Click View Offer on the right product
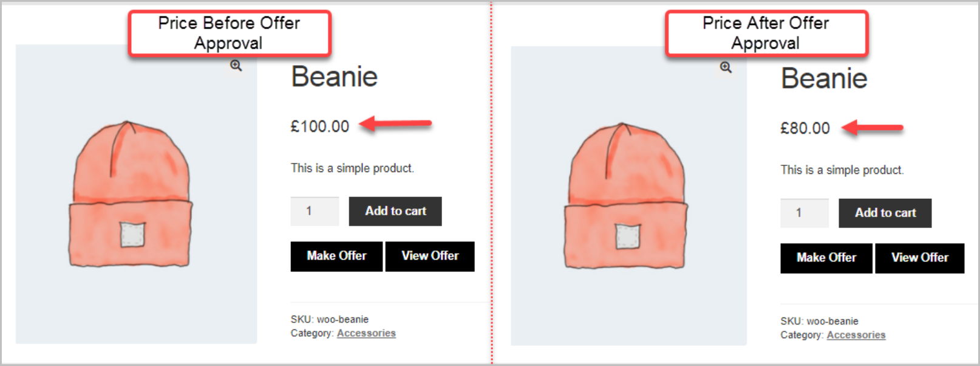980x366 pixels. (920, 258)
